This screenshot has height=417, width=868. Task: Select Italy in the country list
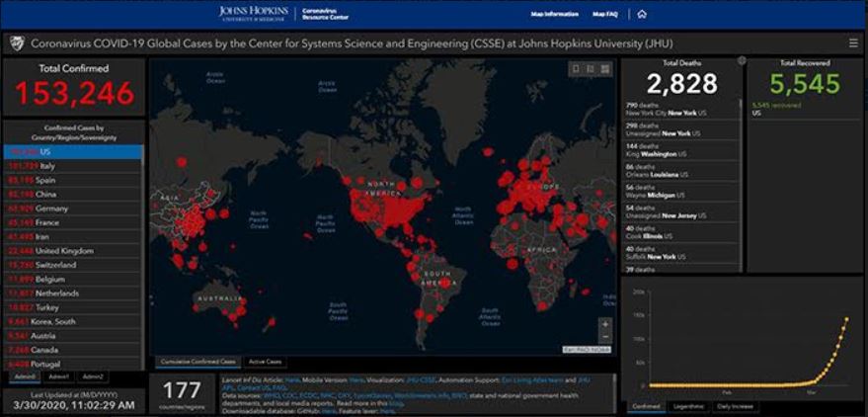[73, 166]
